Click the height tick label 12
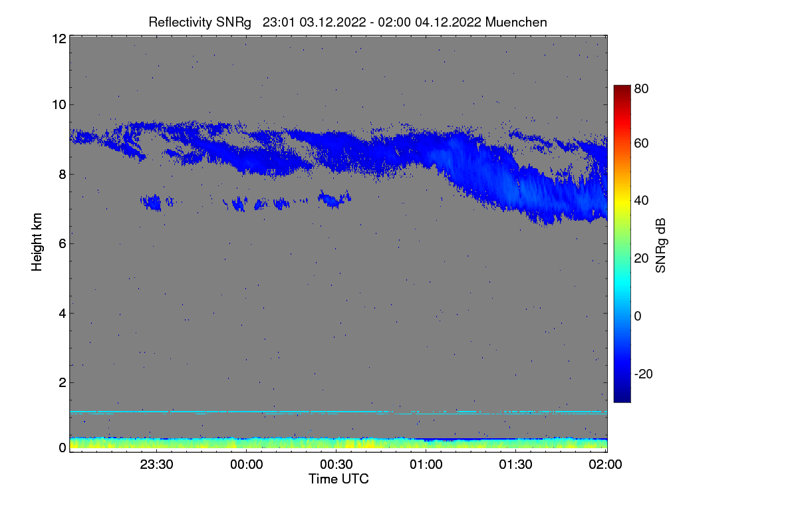The image size is (798, 532). tap(59, 39)
